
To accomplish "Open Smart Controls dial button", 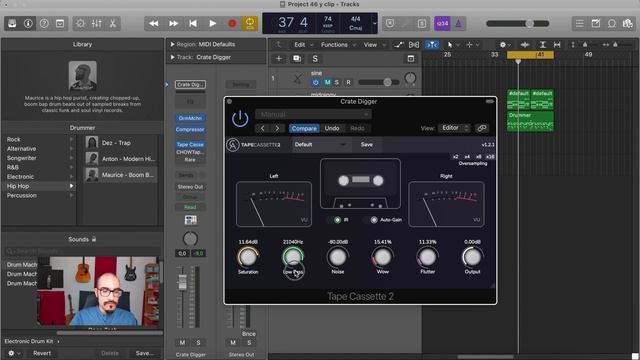I will pos(80,24).
